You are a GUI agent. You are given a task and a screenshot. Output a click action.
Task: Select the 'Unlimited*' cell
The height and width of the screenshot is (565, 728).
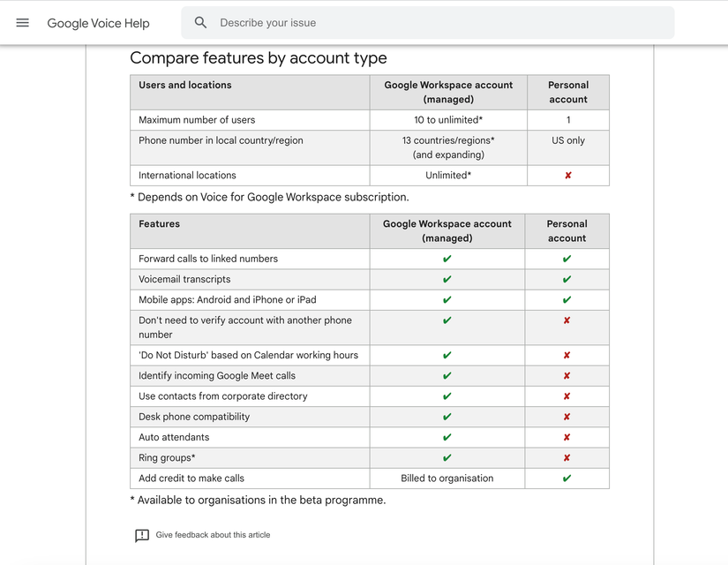[x=448, y=175]
